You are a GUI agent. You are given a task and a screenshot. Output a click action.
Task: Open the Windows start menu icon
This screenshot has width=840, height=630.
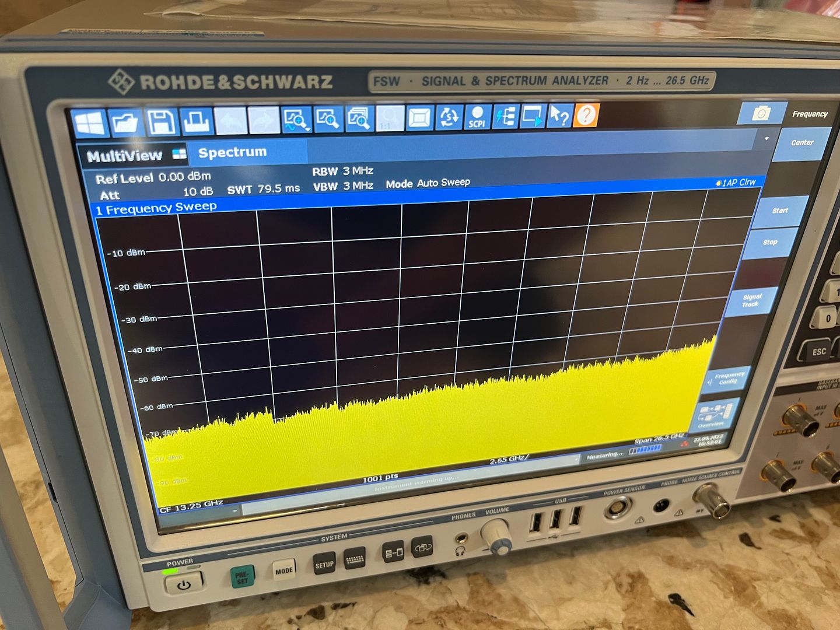90,124
